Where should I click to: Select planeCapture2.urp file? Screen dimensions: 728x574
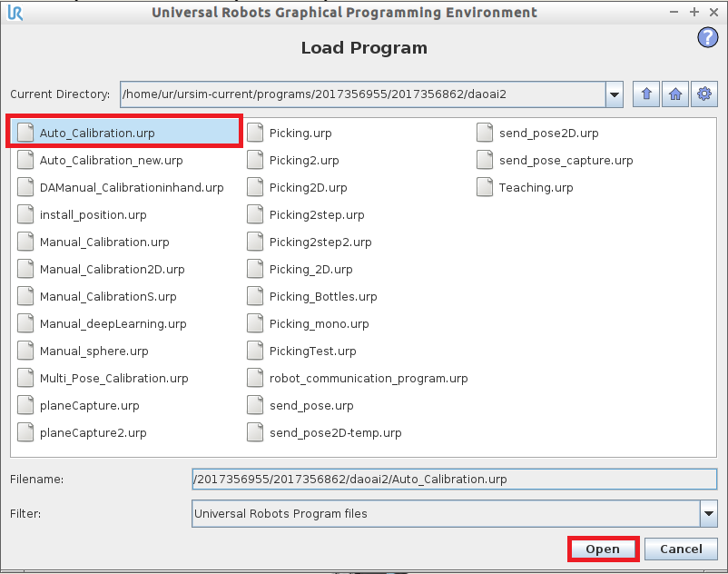tap(83, 433)
